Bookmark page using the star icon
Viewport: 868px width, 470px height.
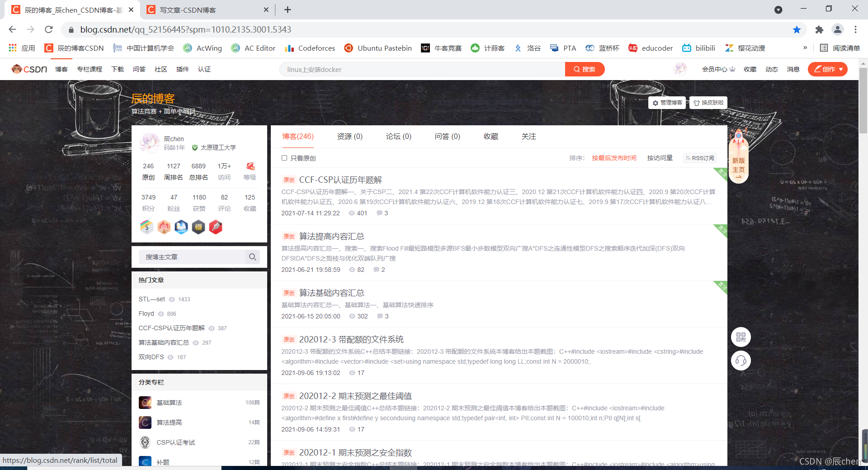(x=797, y=29)
